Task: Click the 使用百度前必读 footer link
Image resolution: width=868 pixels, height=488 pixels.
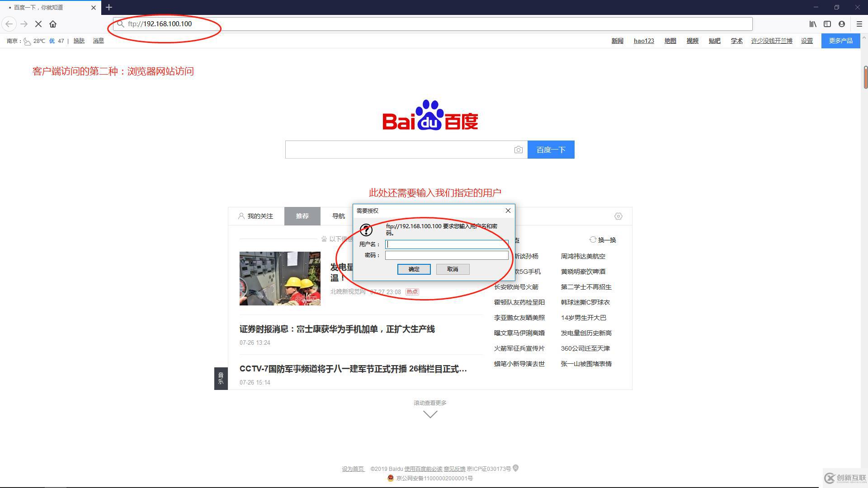Action: (x=423, y=469)
